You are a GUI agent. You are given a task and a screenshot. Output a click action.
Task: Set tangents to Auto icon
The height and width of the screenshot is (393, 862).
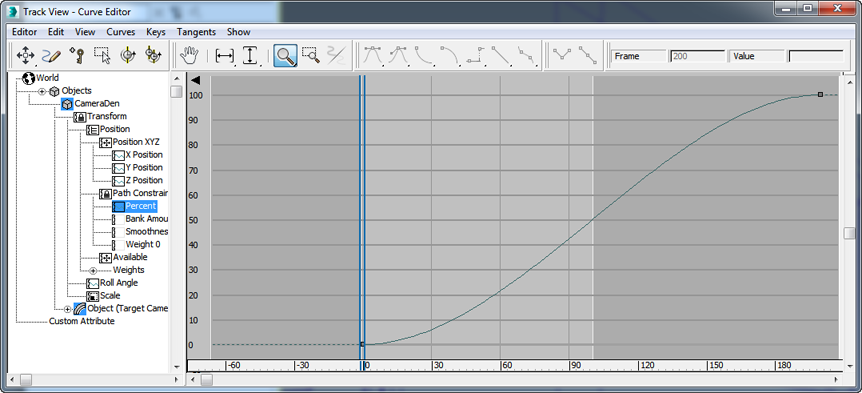coord(373,56)
